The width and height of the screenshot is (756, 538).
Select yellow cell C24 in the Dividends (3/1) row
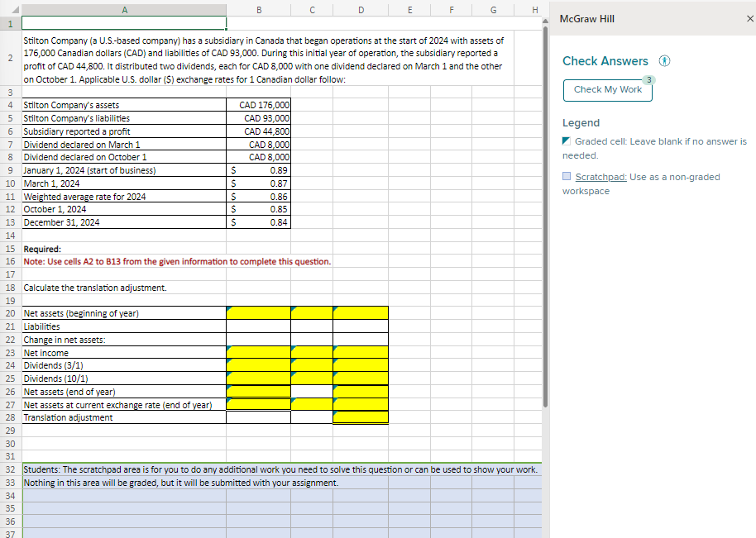312,365
